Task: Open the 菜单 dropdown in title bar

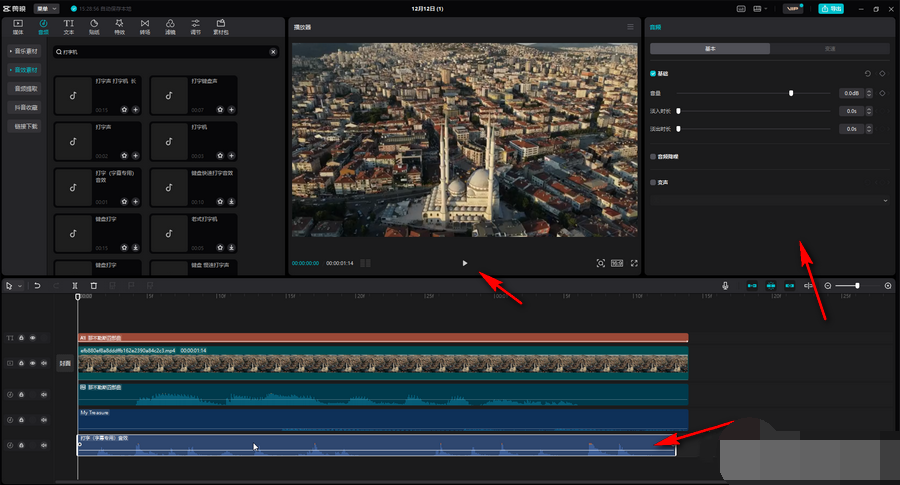Action: pos(47,8)
